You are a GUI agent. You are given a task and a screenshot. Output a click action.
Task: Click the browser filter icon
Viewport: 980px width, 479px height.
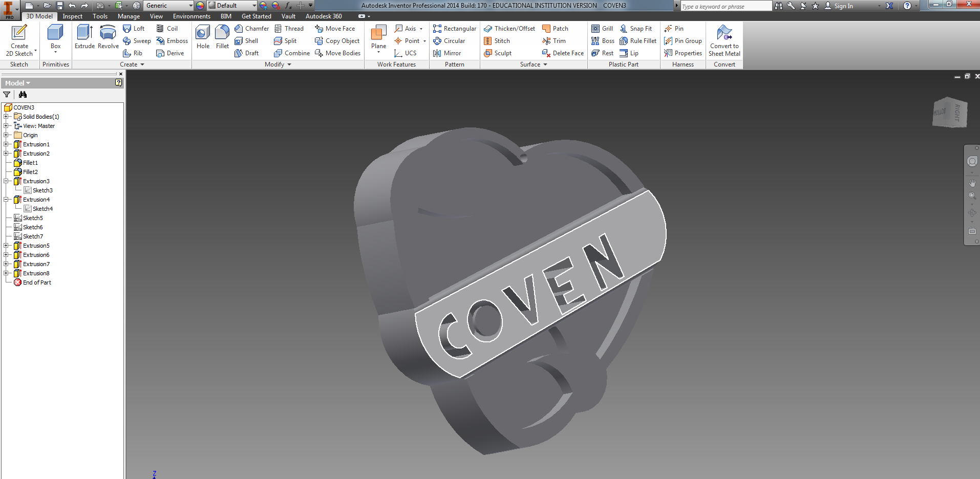click(7, 95)
